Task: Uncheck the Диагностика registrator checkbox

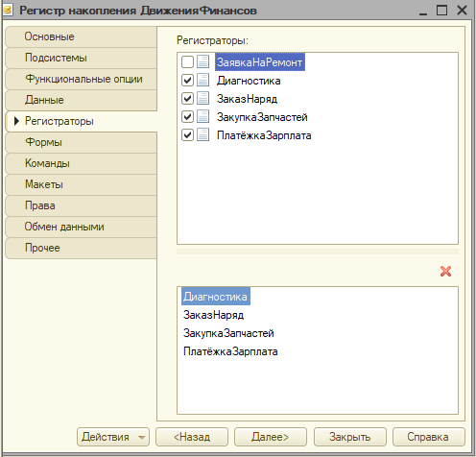Action: pos(187,80)
